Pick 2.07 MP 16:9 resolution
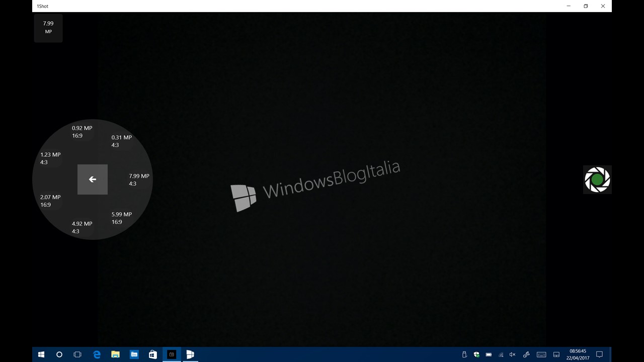644x362 pixels. coord(50,201)
